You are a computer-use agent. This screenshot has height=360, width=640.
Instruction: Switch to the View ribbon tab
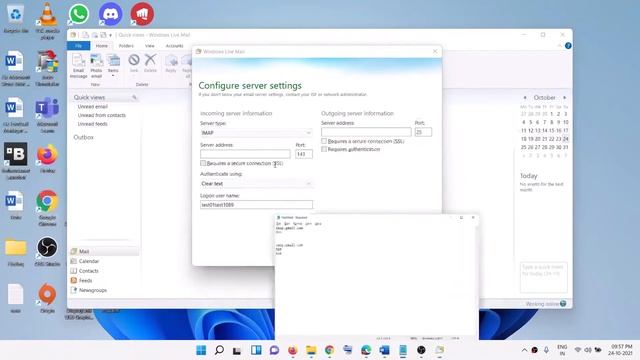[150, 46]
